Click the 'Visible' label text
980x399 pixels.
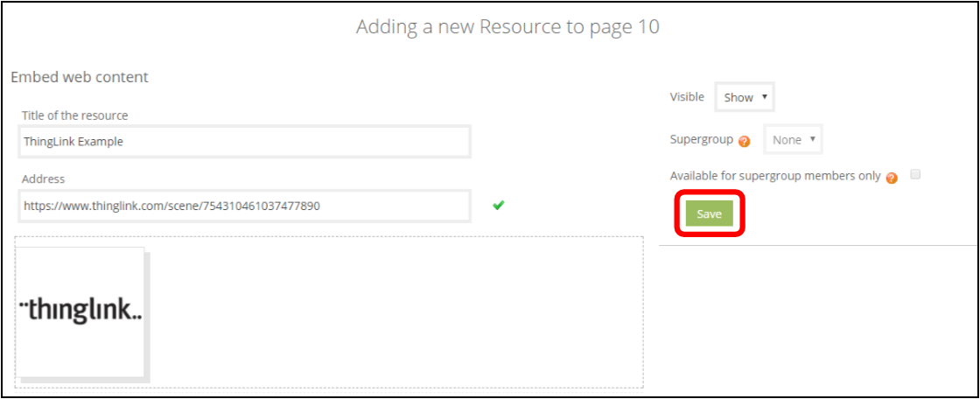pos(687,97)
